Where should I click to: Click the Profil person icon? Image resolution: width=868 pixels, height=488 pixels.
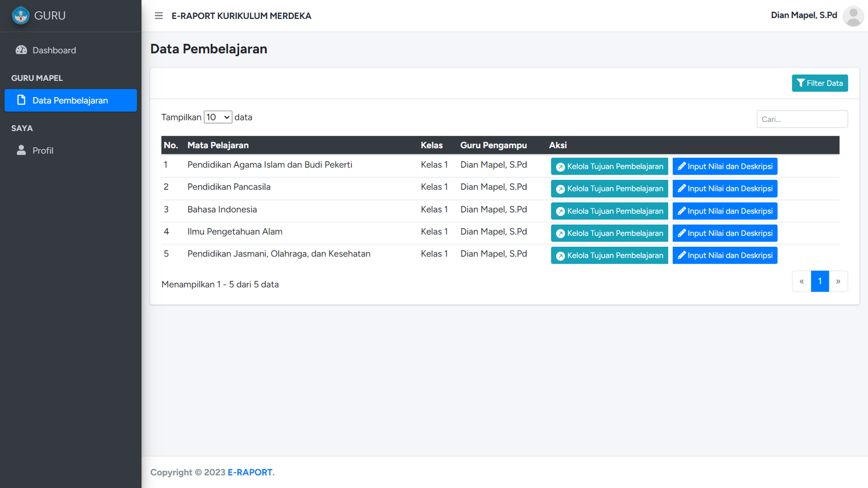click(x=21, y=150)
